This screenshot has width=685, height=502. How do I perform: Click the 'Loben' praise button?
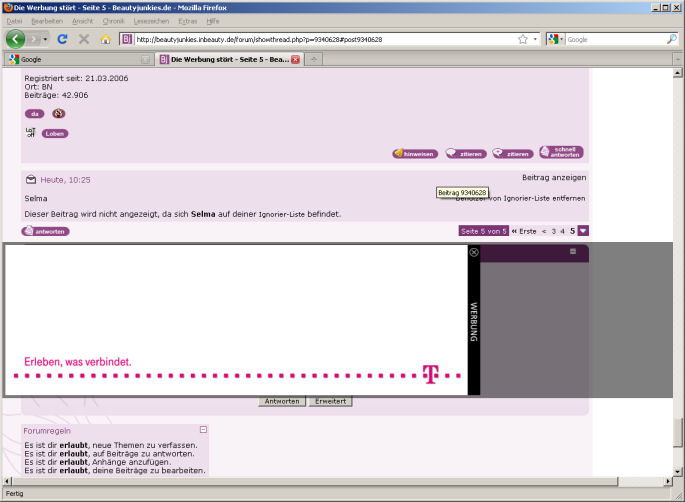point(55,133)
